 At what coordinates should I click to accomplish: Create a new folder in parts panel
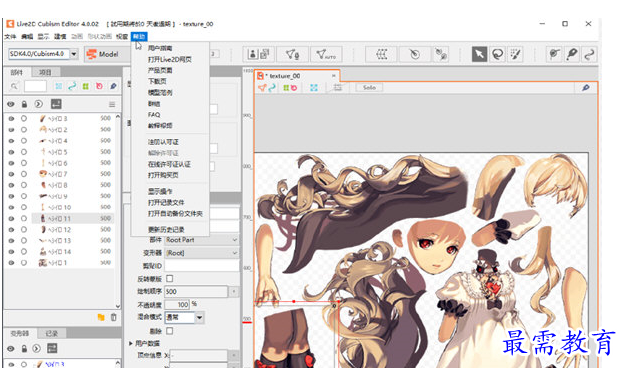pos(101,317)
